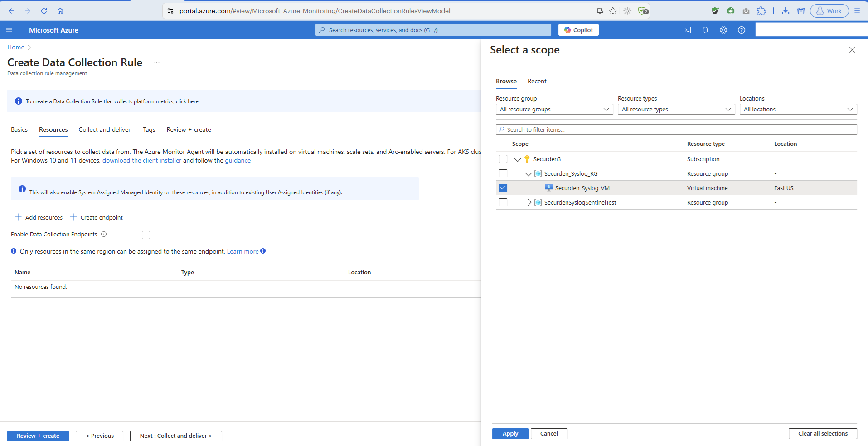The image size is (868, 446).
Task: Open Azure help question mark icon
Action: (742, 30)
